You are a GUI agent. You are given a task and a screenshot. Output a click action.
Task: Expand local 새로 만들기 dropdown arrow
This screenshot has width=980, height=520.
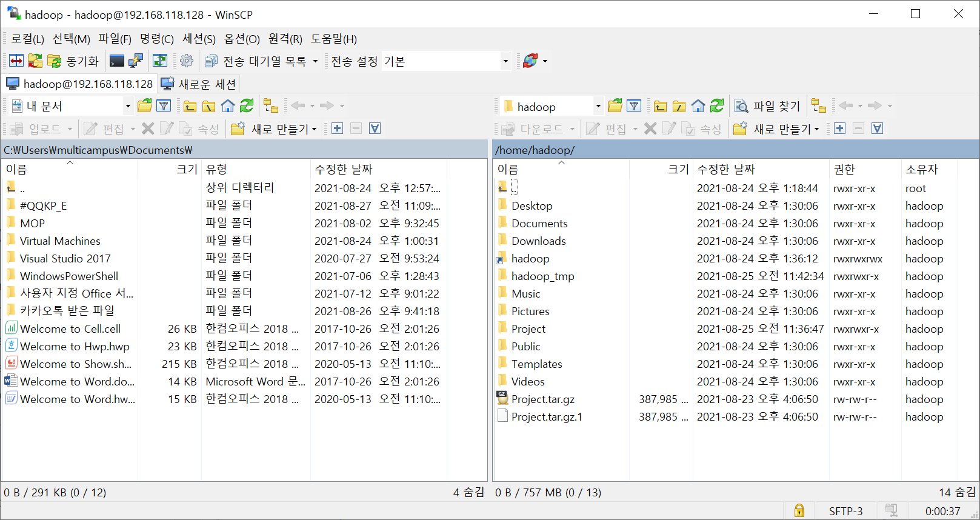pyautogui.click(x=314, y=129)
